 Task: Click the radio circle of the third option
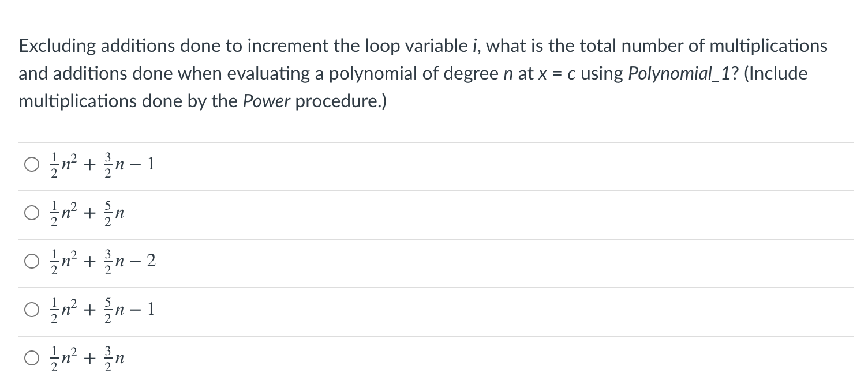pyautogui.click(x=32, y=262)
